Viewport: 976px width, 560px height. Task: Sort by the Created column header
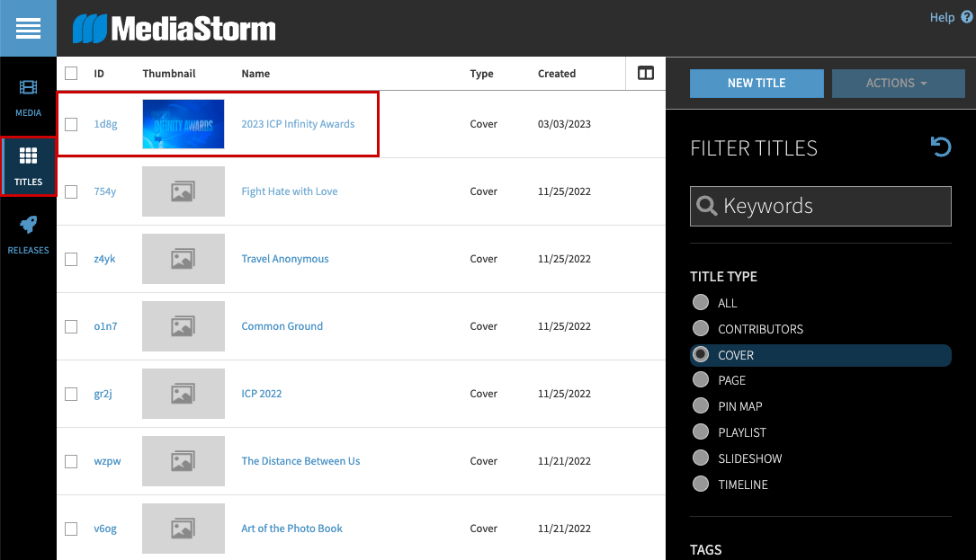tap(556, 74)
